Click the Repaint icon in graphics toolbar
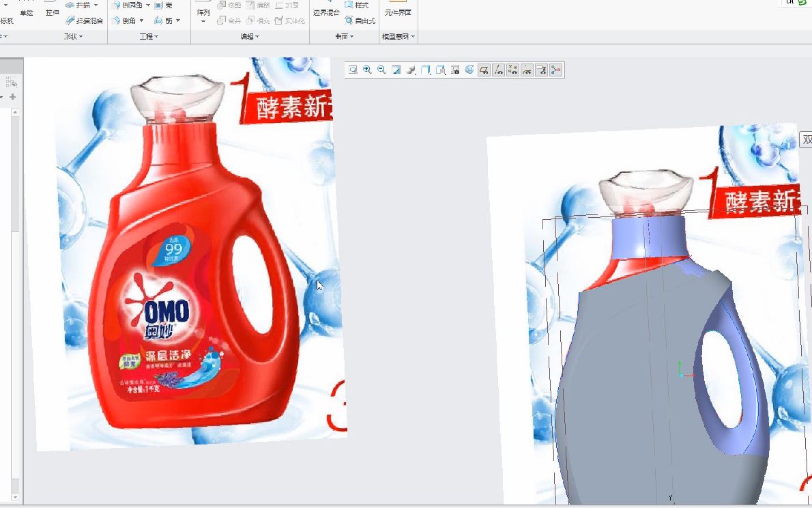The height and width of the screenshot is (508, 812). click(x=396, y=70)
